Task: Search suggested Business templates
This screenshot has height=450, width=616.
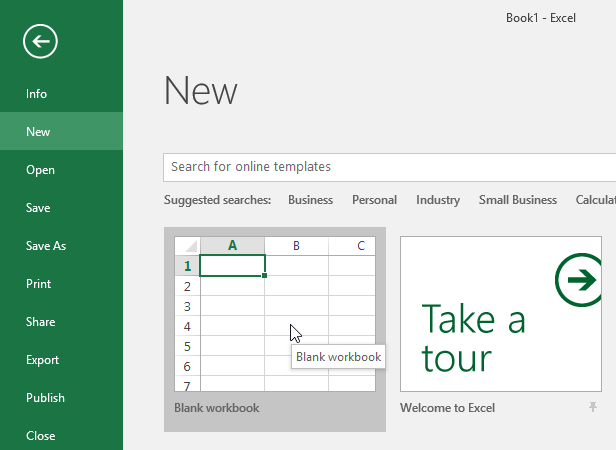Action: click(x=310, y=200)
